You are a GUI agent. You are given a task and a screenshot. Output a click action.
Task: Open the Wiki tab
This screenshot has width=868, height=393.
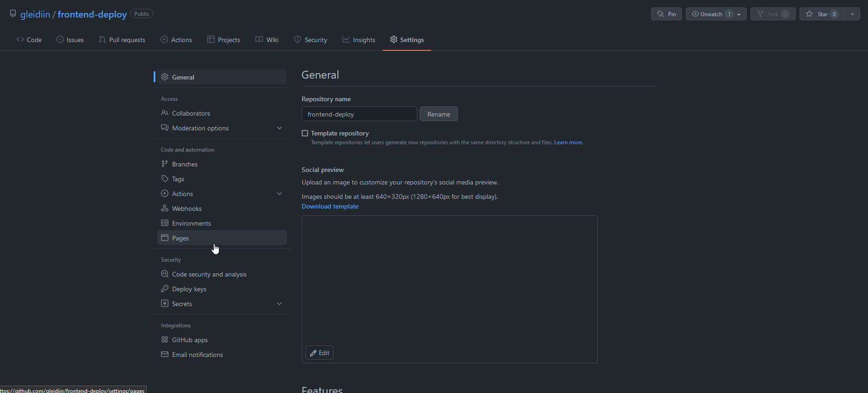[x=267, y=40]
